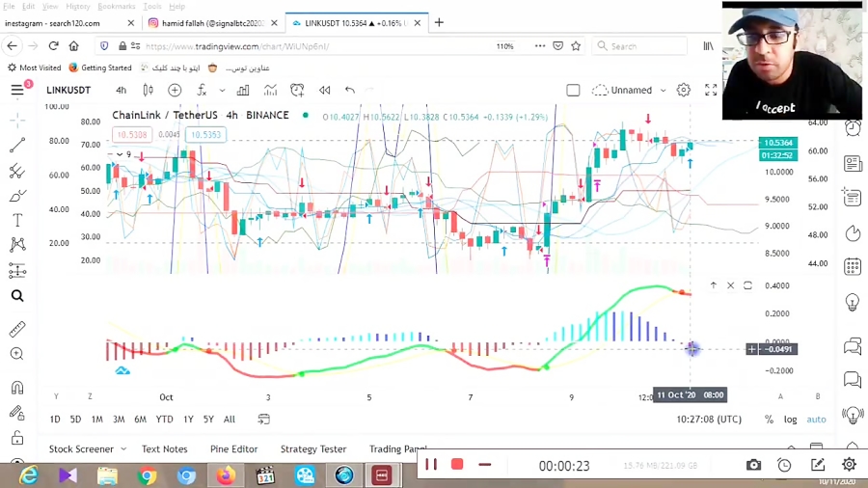868x488 pixels.
Task: Delete the indicator pane with X
Action: pos(731,285)
